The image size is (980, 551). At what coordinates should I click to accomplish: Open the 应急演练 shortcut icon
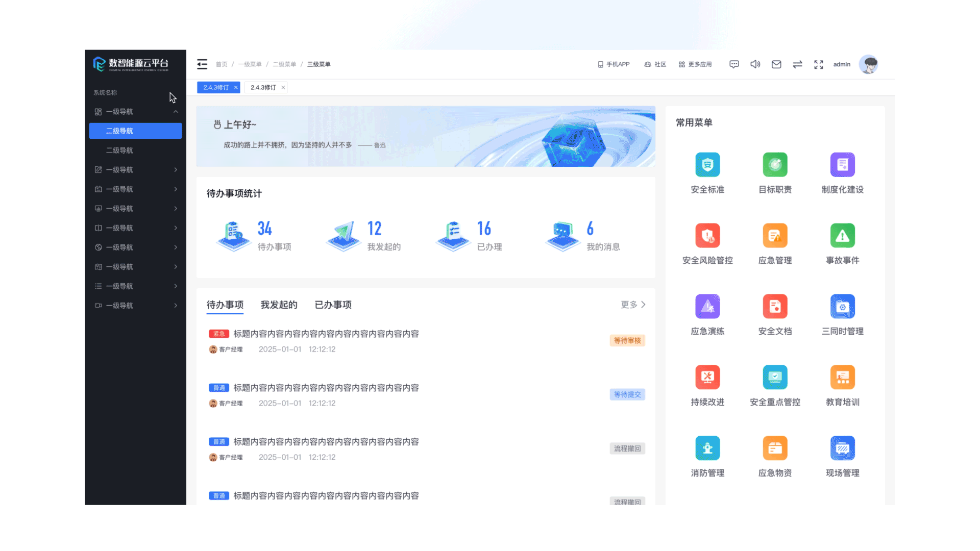tap(707, 307)
